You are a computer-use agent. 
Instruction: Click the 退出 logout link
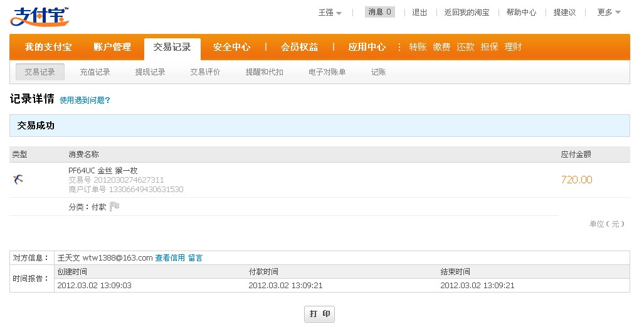420,13
